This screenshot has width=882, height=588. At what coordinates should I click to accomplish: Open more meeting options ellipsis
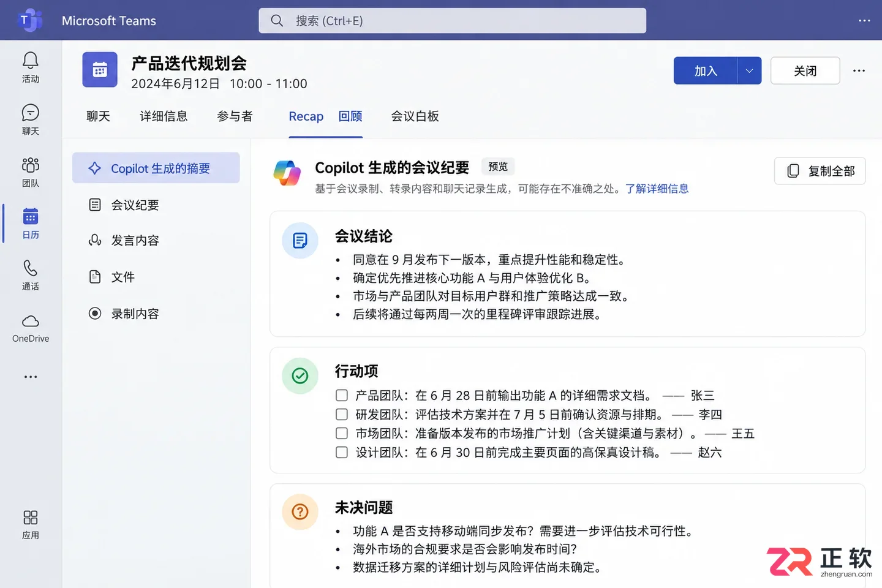coord(859,70)
